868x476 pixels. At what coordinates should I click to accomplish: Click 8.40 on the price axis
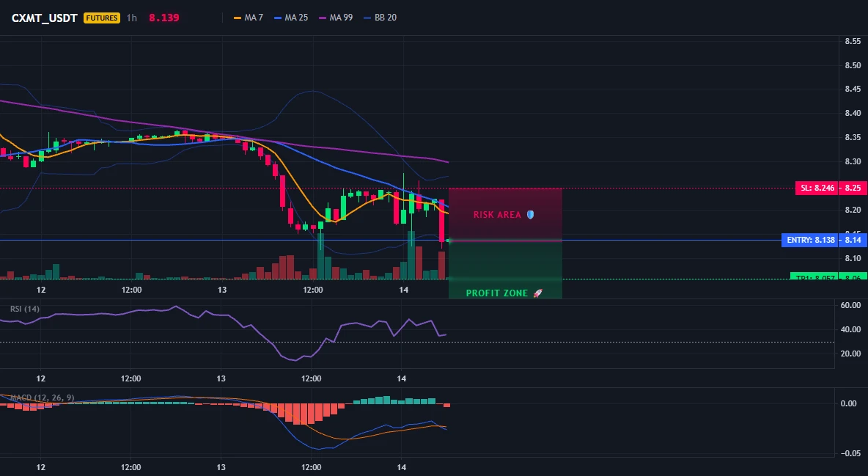[x=853, y=113]
